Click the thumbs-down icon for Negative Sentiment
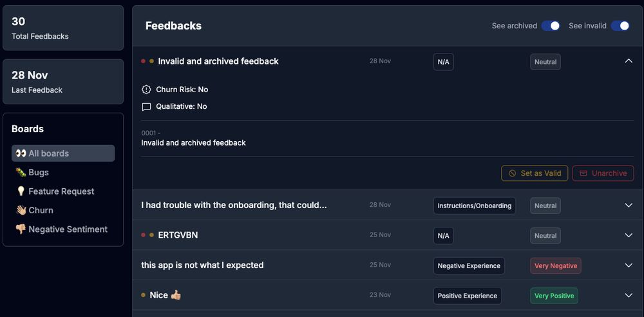Screen dimensions: 644x317 coord(21,229)
